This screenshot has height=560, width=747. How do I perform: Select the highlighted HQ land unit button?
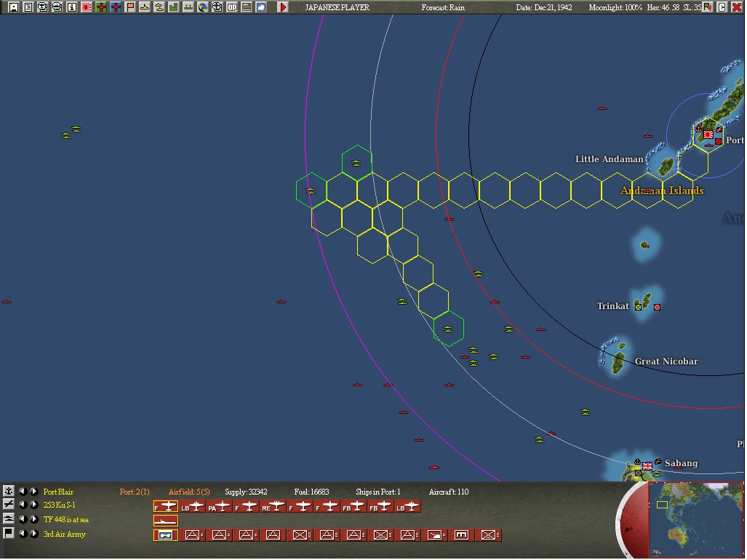(166, 535)
